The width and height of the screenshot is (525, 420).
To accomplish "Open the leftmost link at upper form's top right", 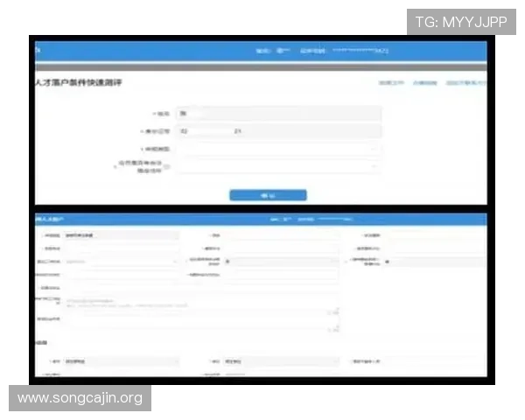I will [391, 83].
